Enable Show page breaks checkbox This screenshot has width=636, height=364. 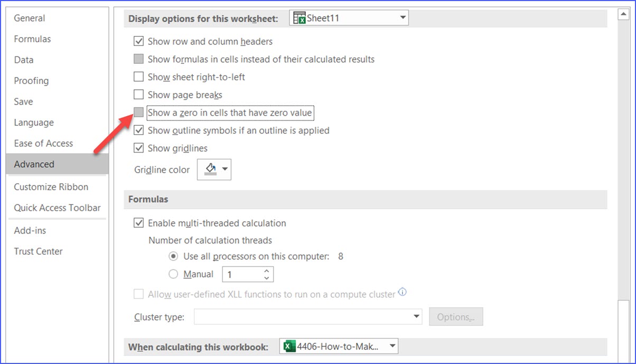click(x=139, y=95)
